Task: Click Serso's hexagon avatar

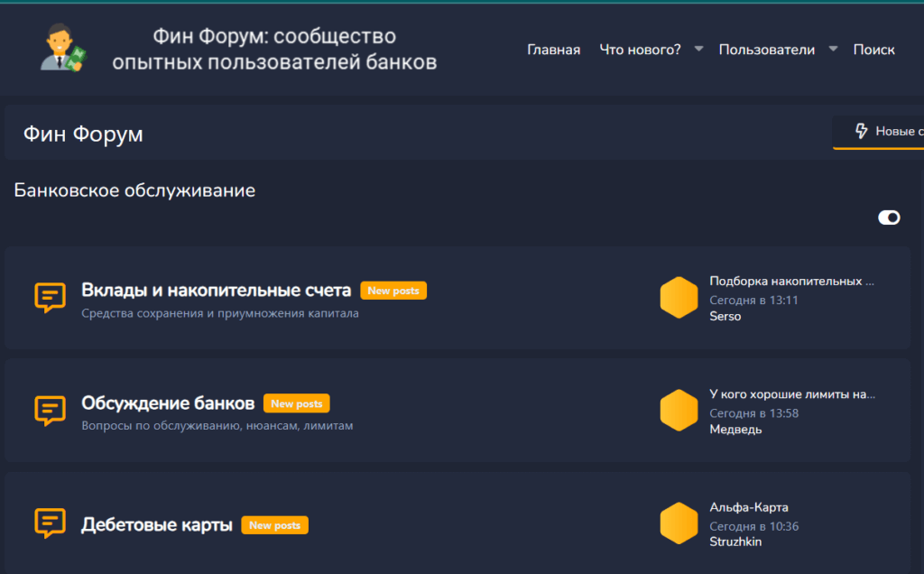Action: coord(679,298)
